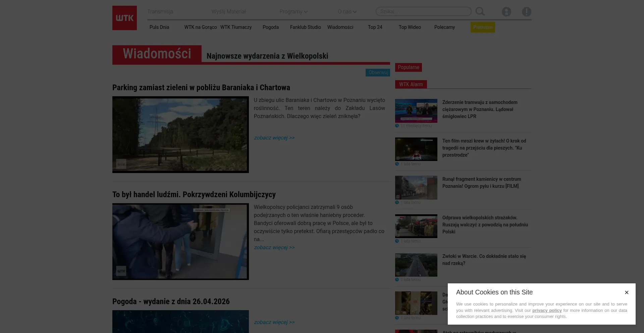Open the forest parking article thumbnail

click(x=180, y=134)
